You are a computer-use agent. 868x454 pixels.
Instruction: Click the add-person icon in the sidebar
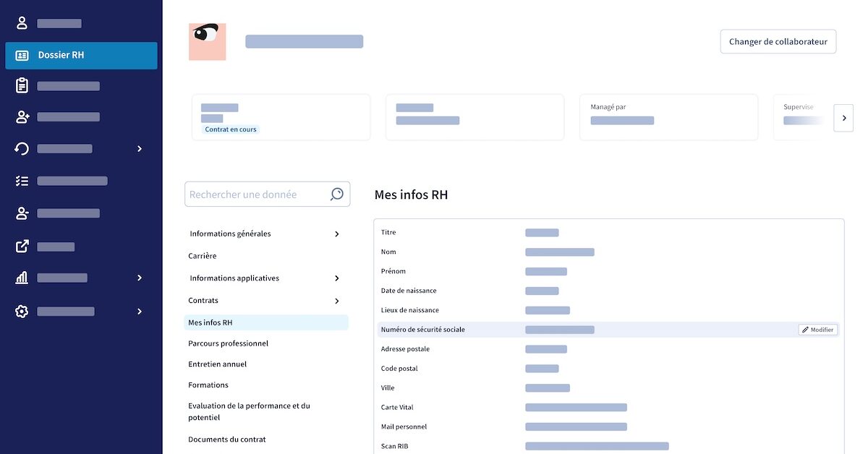point(21,116)
